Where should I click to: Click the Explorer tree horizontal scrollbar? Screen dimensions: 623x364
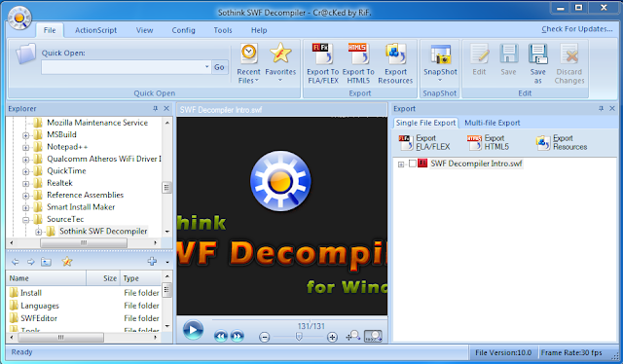click(x=85, y=242)
